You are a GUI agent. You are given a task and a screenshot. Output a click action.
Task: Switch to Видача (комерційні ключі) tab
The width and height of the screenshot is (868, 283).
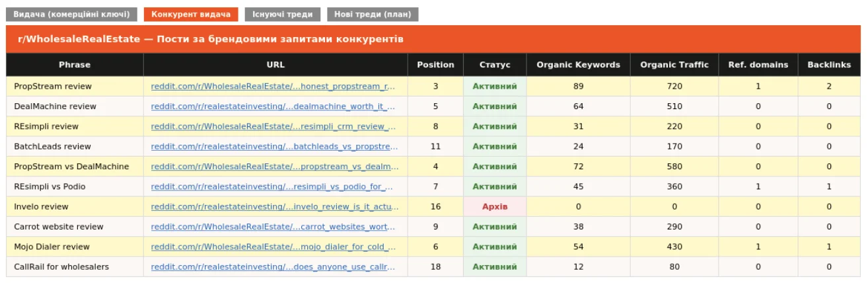[x=72, y=15]
